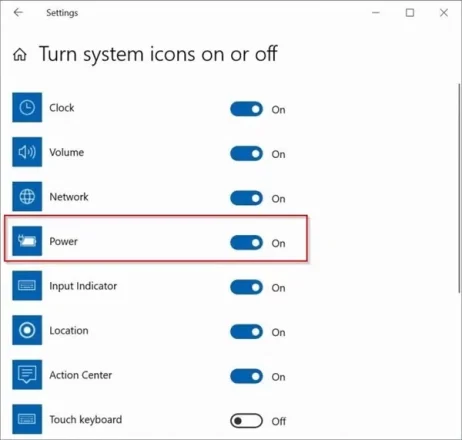Switch off the Action Center toggle
This screenshot has height=440, width=462.
coord(246,376)
